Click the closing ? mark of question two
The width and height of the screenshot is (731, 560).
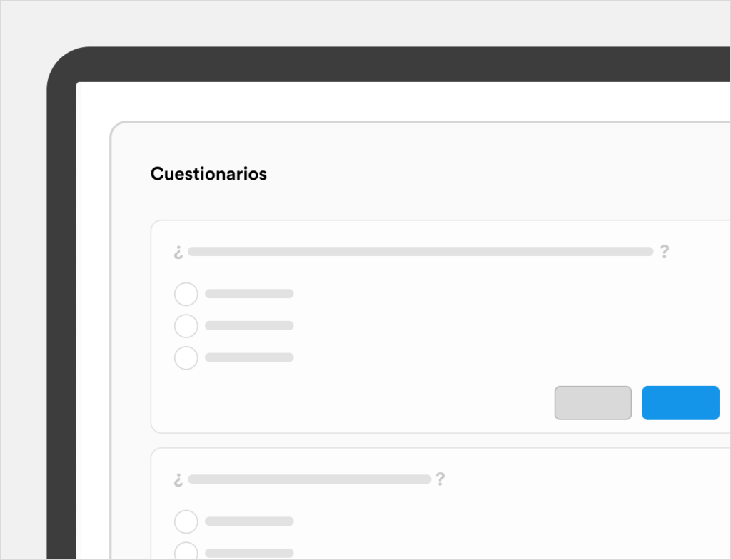(x=440, y=479)
